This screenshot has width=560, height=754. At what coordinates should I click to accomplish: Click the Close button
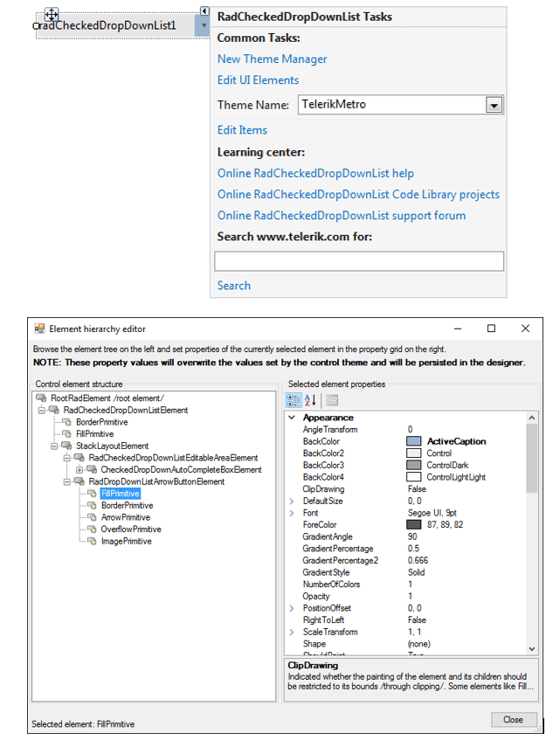(514, 719)
